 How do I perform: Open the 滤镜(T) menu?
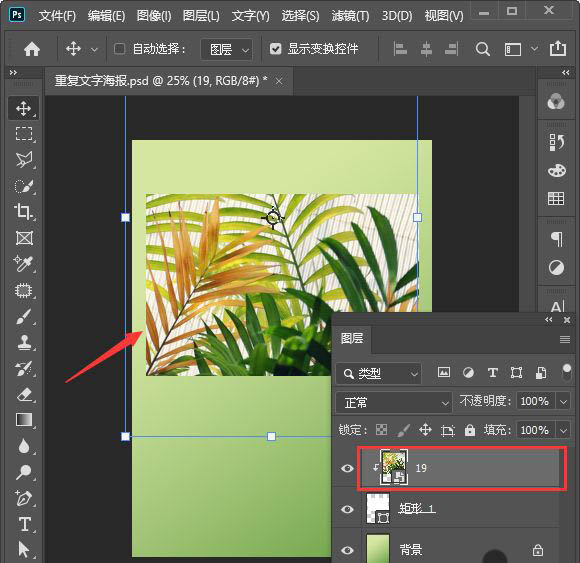350,16
